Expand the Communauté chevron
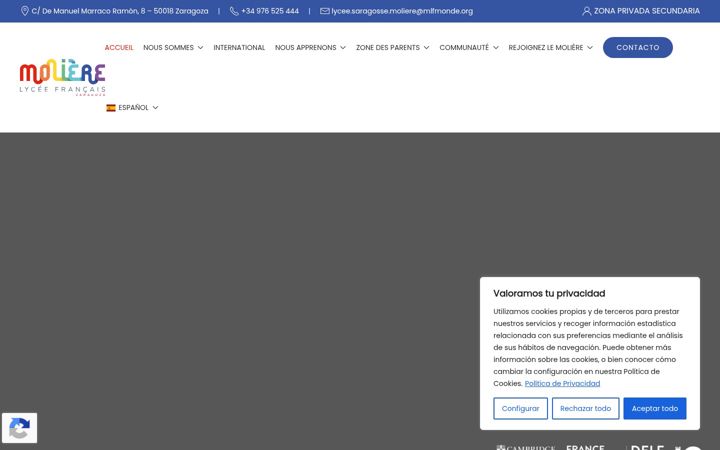Image resolution: width=720 pixels, height=450 pixels. click(x=495, y=48)
